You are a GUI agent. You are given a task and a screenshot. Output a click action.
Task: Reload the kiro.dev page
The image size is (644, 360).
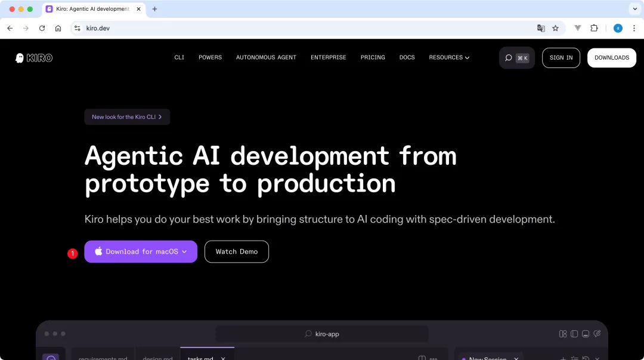42,28
